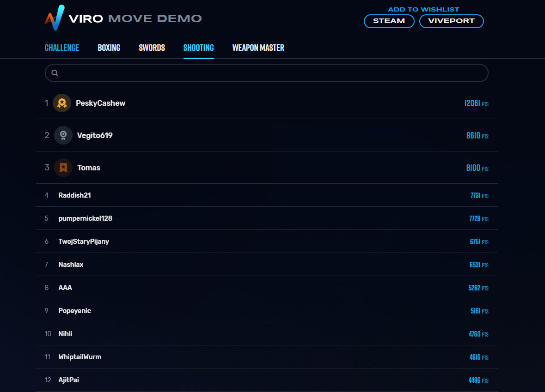The image size is (545, 392).
Task: Select the pumpernickel128 leaderboard entry
Action: click(x=267, y=218)
